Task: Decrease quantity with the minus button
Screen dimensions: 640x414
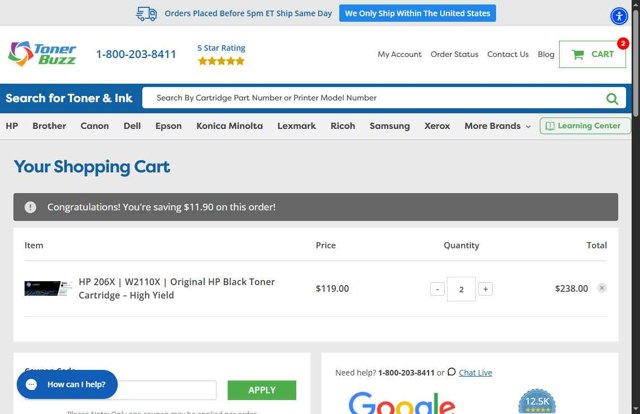Action: pyautogui.click(x=437, y=289)
